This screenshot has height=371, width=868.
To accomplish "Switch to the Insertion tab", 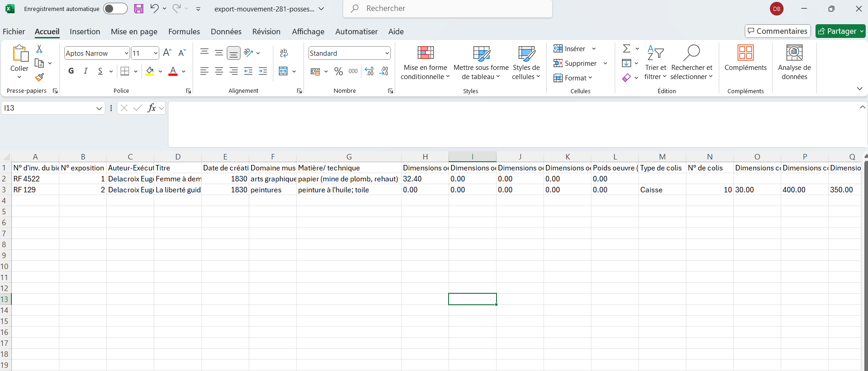I will pyautogui.click(x=85, y=32).
